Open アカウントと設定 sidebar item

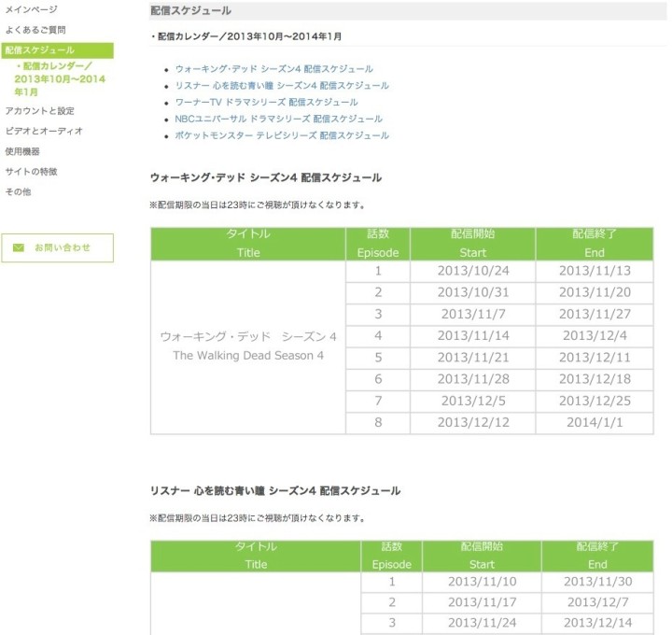pos(39,111)
